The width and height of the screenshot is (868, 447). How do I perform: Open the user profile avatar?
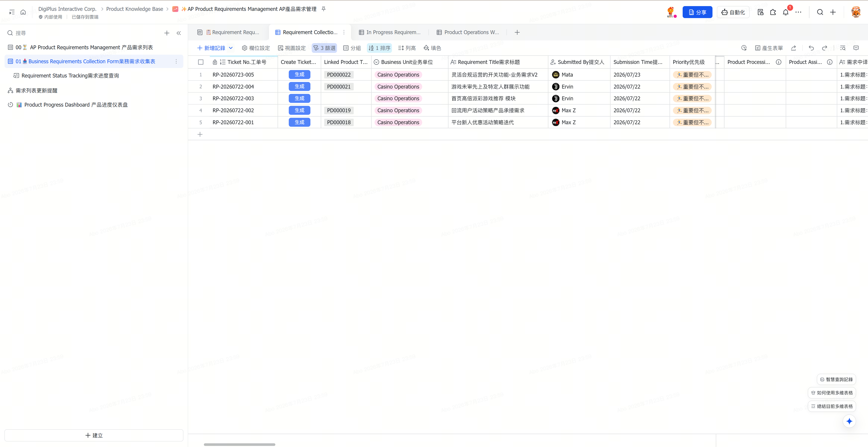(856, 12)
